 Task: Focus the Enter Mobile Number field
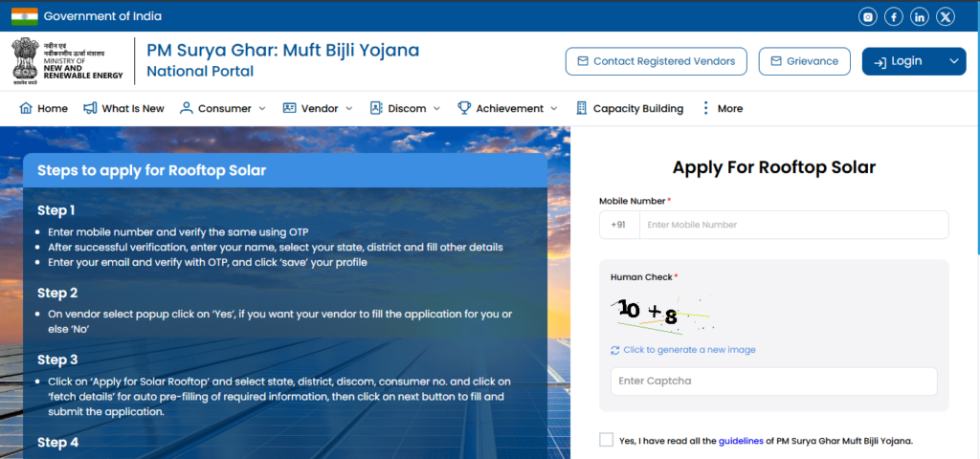793,225
